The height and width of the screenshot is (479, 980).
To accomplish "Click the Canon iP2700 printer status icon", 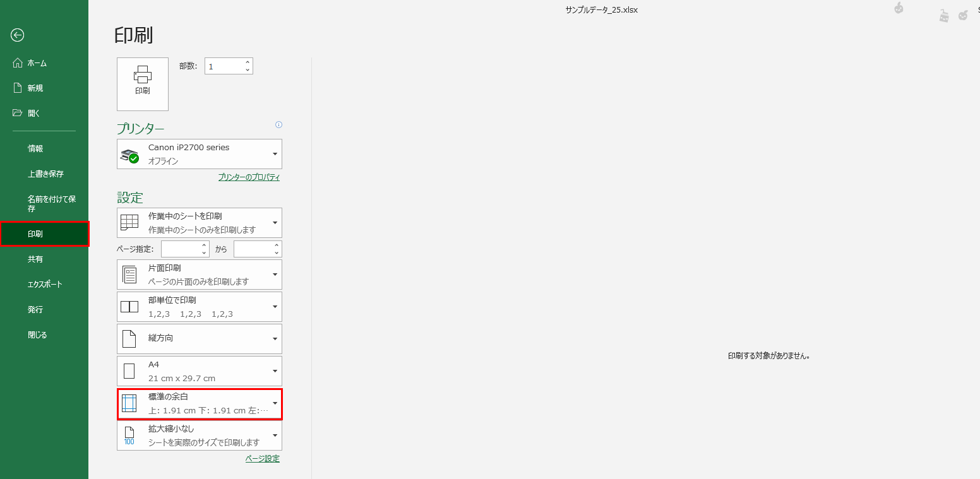I will click(129, 155).
